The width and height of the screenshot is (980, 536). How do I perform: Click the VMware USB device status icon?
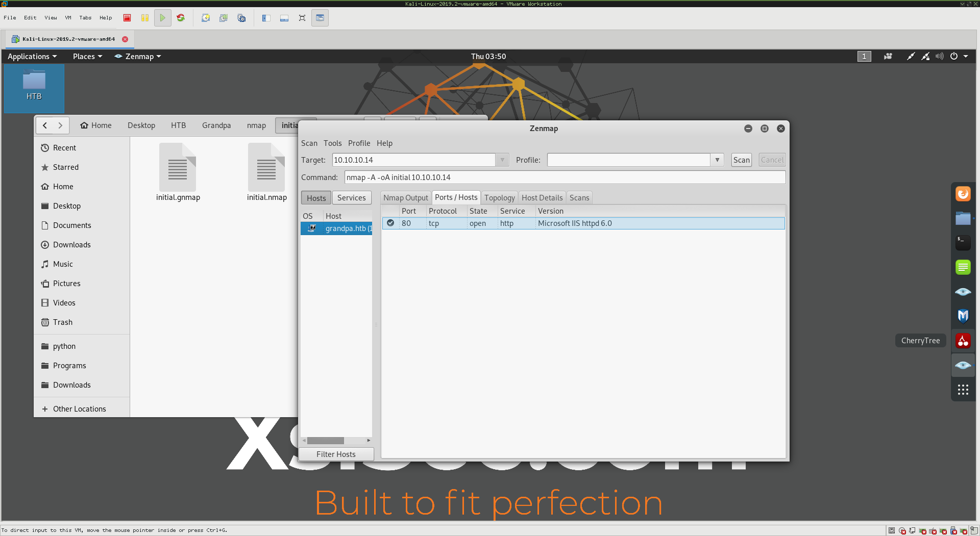tap(953, 531)
